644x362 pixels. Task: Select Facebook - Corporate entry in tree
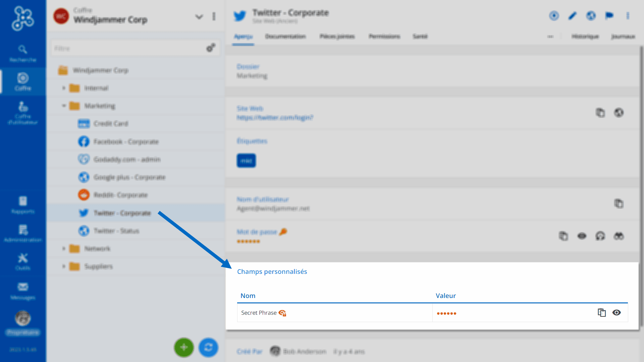coord(126,142)
